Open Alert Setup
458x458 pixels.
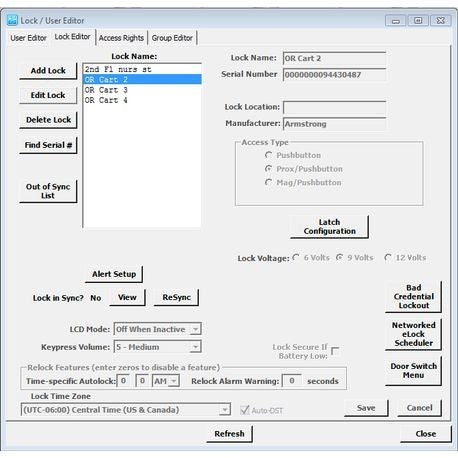(x=114, y=274)
